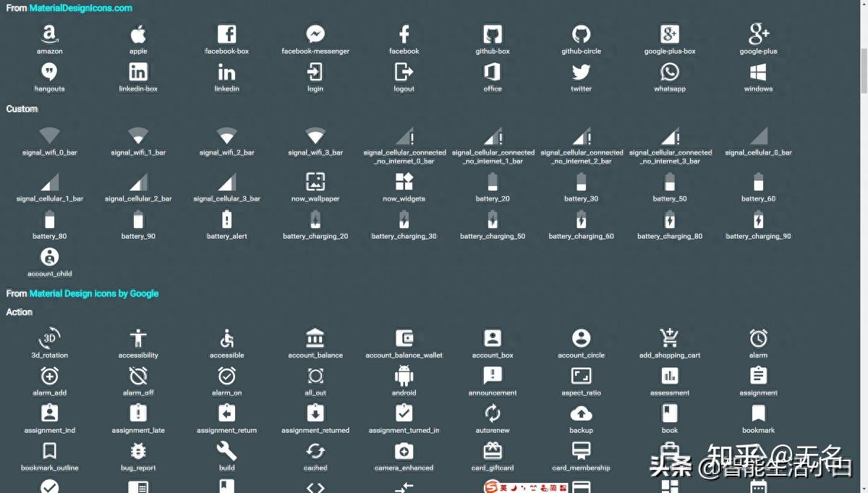Click the accessibility icon
Viewport: 868px width, 493px height.
pyautogui.click(x=138, y=338)
